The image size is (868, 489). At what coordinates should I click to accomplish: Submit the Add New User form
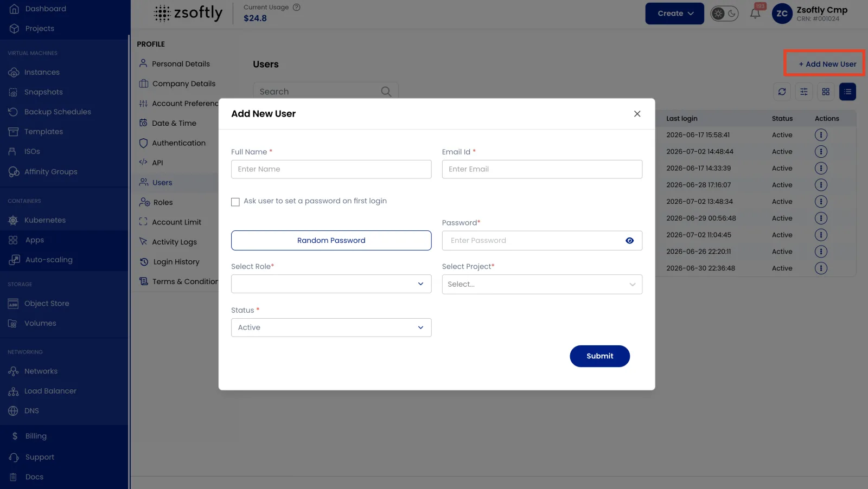(x=599, y=356)
